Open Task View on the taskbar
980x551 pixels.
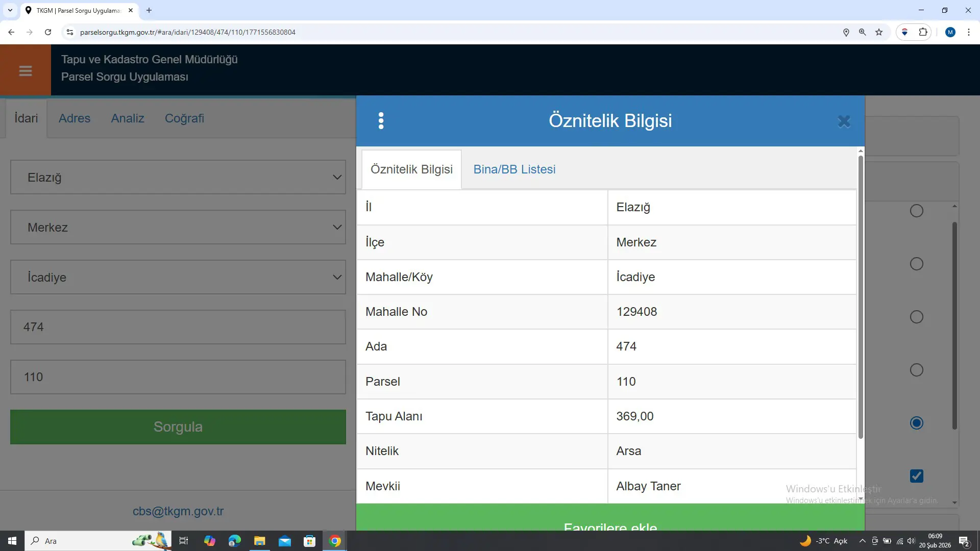184,541
